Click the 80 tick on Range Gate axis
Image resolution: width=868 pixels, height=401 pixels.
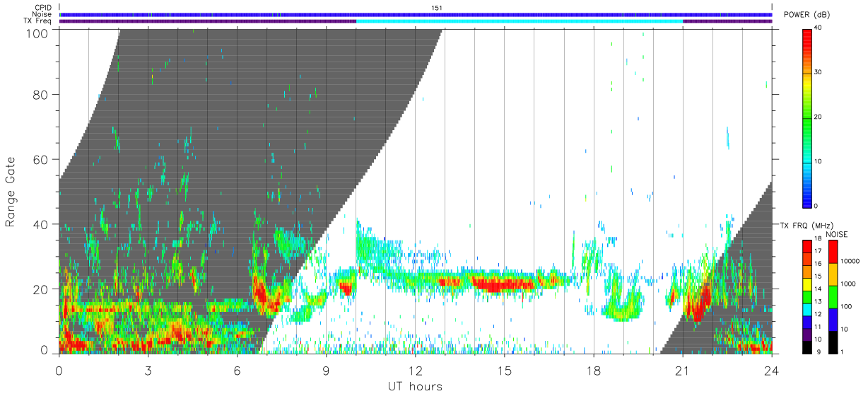click(x=40, y=94)
